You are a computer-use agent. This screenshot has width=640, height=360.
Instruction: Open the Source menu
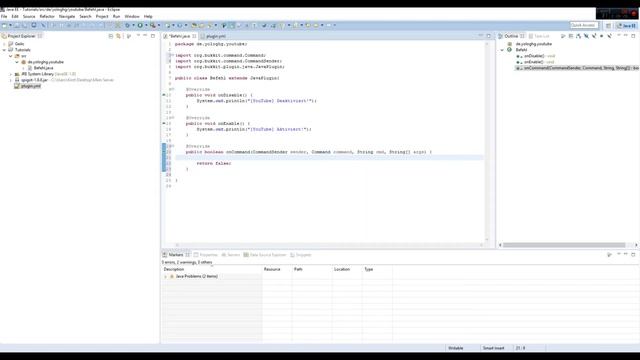29,16
